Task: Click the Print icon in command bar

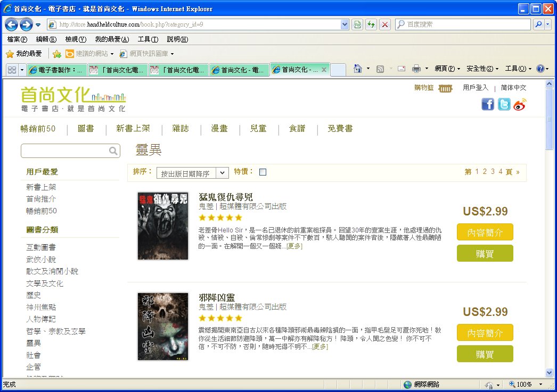Action: click(416, 69)
